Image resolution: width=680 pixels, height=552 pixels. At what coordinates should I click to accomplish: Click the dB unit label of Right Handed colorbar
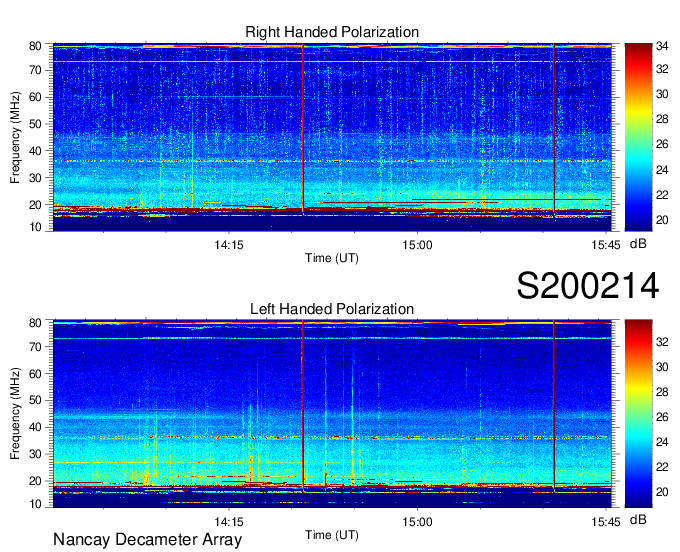point(638,244)
